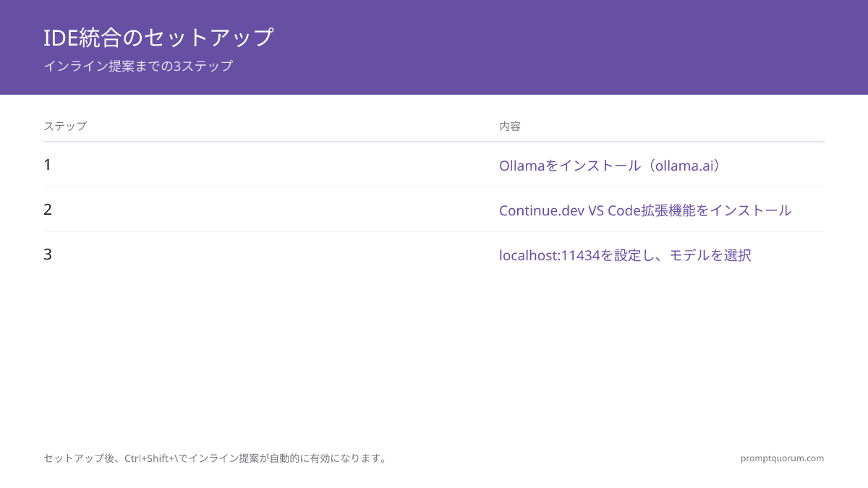Click step number '3' cell
Screen dimensions: 868x488
(x=48, y=254)
